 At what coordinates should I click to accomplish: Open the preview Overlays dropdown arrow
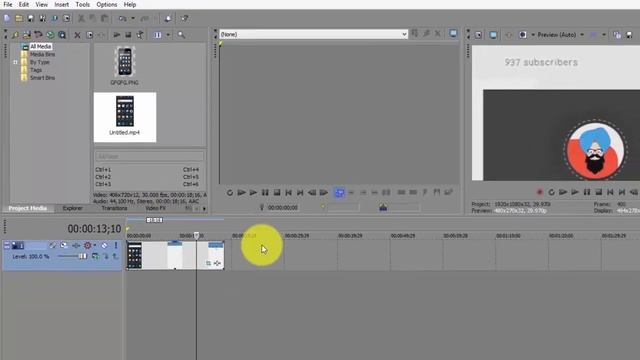point(604,35)
